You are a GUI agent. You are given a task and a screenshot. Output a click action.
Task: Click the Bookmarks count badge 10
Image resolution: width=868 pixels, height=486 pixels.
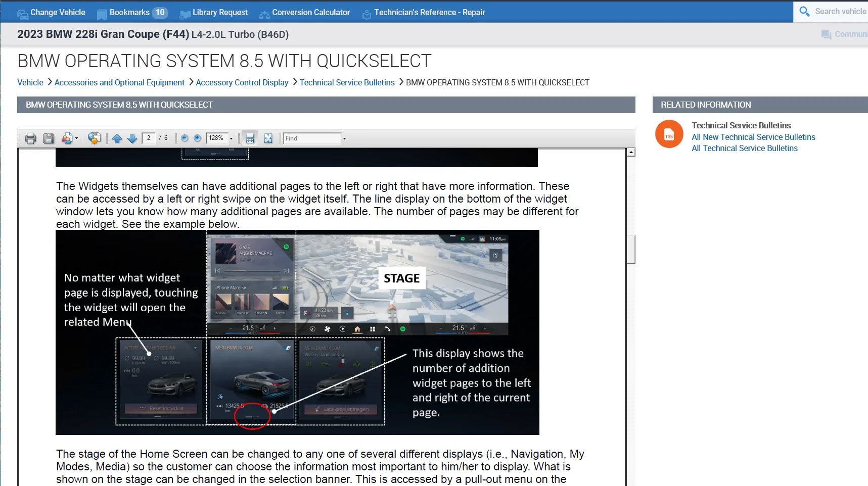tap(160, 13)
